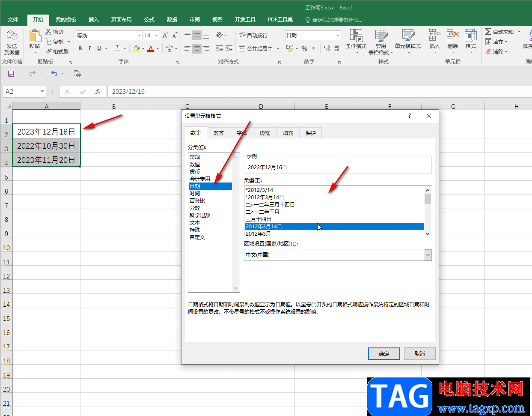Click the Undo arrow icon
This screenshot has width=532, height=416.
point(54,74)
